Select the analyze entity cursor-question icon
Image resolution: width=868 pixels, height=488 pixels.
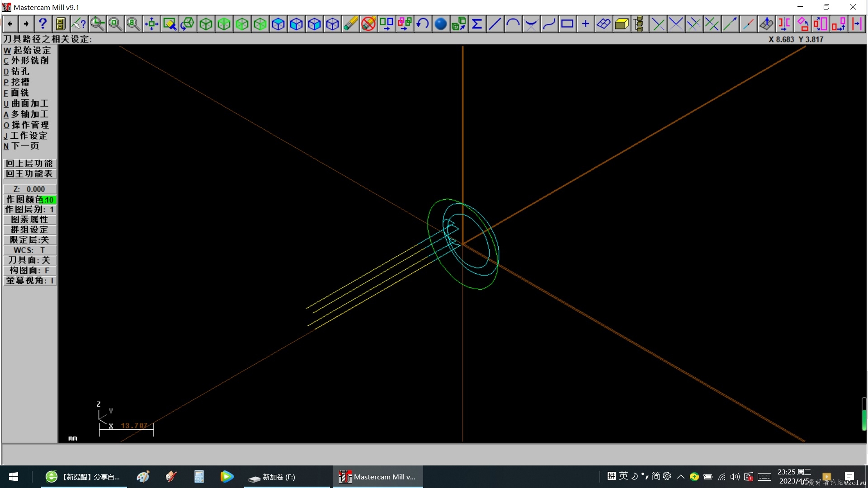79,23
